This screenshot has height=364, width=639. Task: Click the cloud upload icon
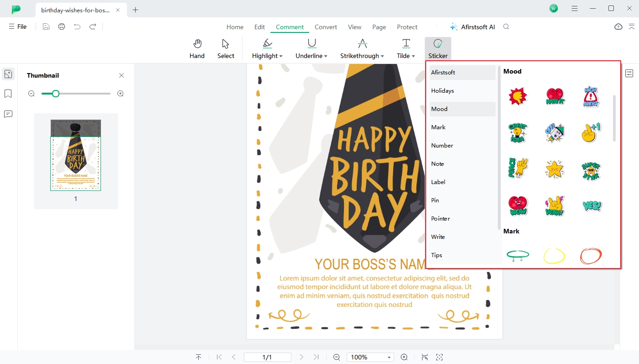[x=618, y=27]
